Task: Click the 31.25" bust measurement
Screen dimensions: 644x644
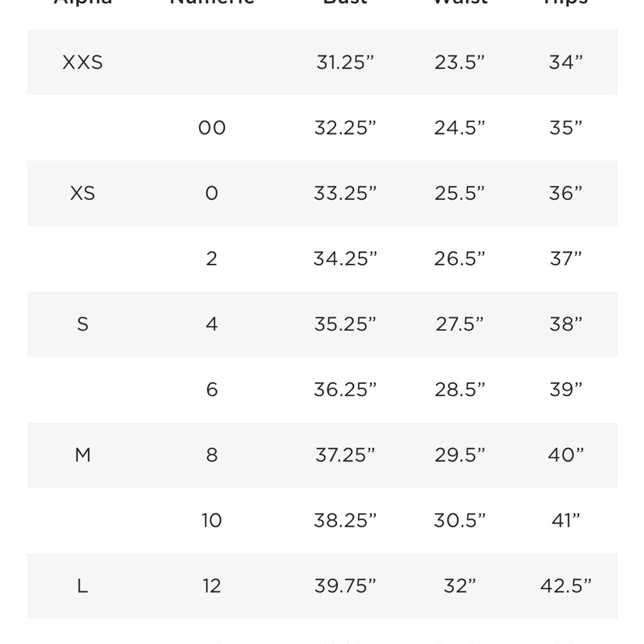Action: [345, 62]
